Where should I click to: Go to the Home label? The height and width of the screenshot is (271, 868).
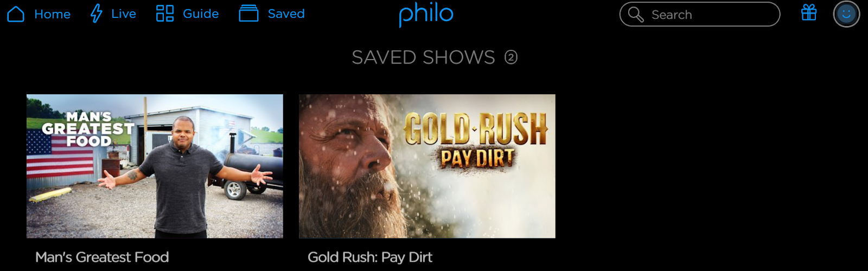[x=53, y=14]
